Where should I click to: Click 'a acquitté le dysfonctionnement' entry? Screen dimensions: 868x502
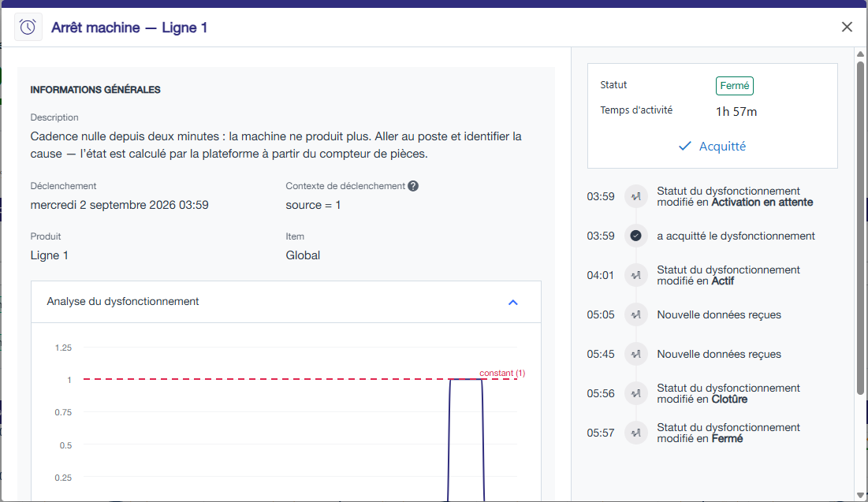click(736, 236)
